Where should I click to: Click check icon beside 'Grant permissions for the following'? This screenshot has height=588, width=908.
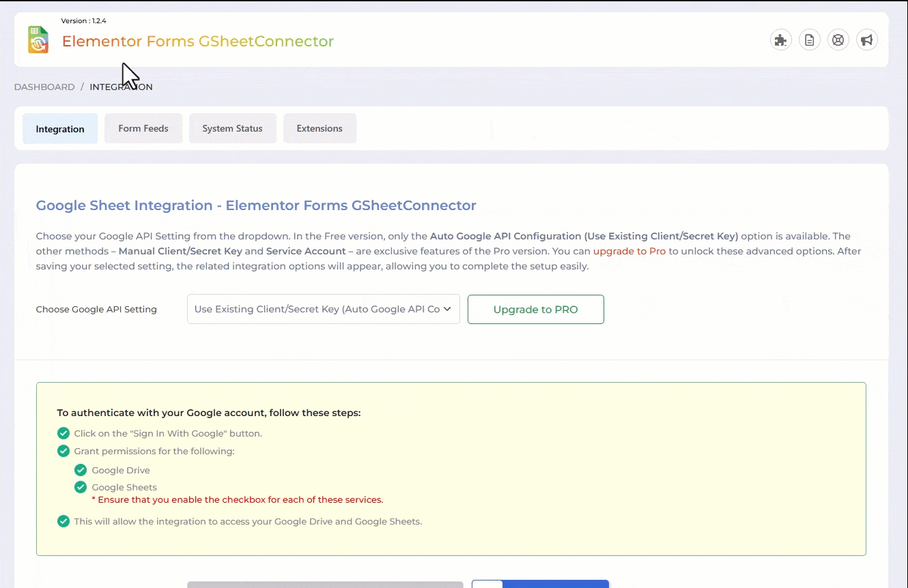point(63,451)
